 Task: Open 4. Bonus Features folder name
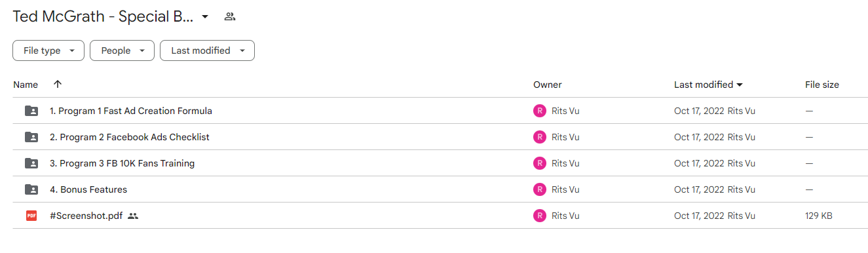tap(88, 189)
